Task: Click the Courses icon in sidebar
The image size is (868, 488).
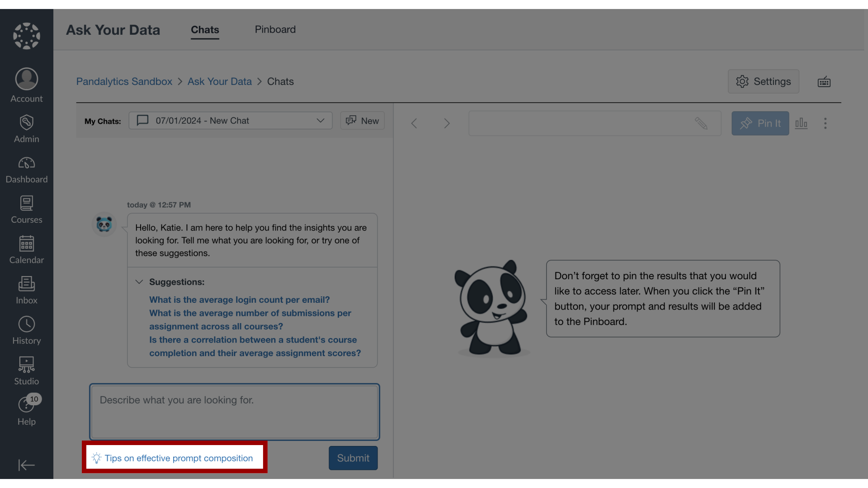Action: tap(26, 210)
